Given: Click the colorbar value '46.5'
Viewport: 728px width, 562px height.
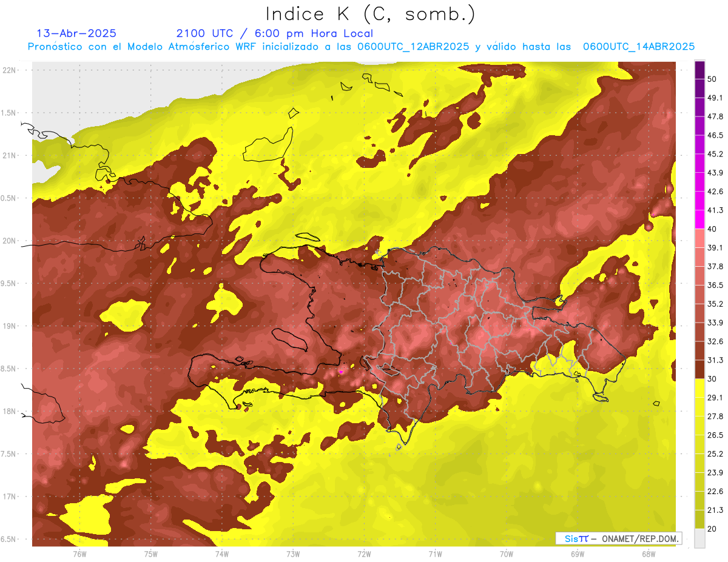Looking at the screenshot, I should [x=715, y=135].
